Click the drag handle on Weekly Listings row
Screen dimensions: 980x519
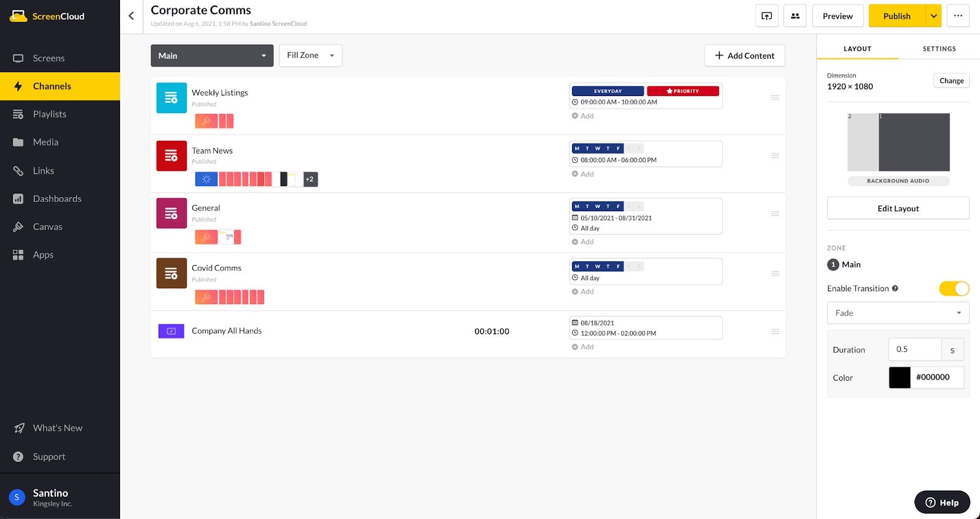pyautogui.click(x=775, y=98)
